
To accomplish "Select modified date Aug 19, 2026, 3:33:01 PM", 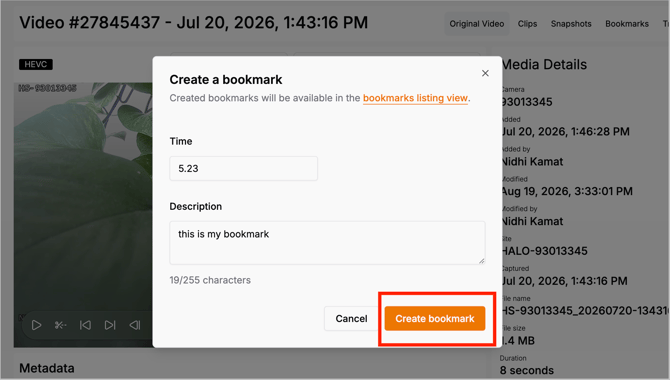I will [x=567, y=191].
